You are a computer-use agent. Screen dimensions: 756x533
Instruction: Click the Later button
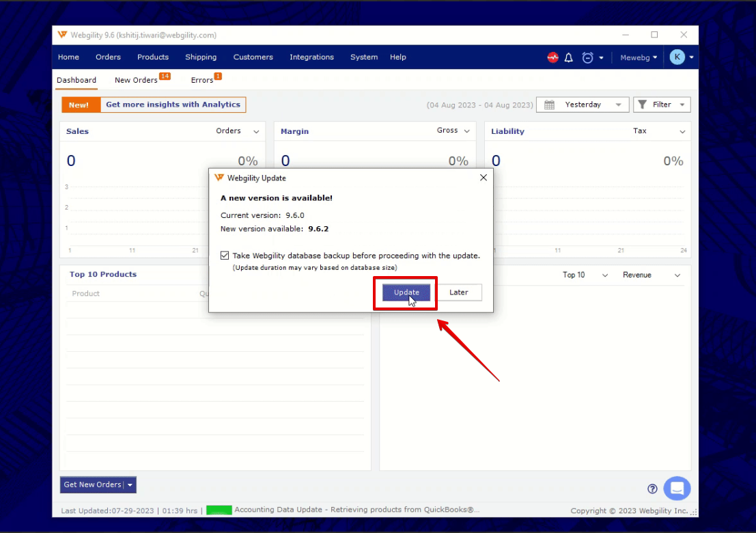(458, 292)
